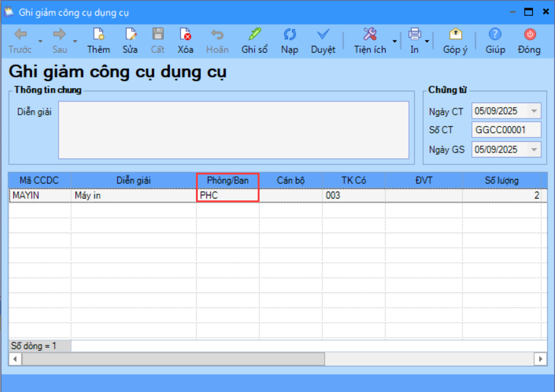
Task: Click the Diễn giải description text box
Action: coord(234,130)
